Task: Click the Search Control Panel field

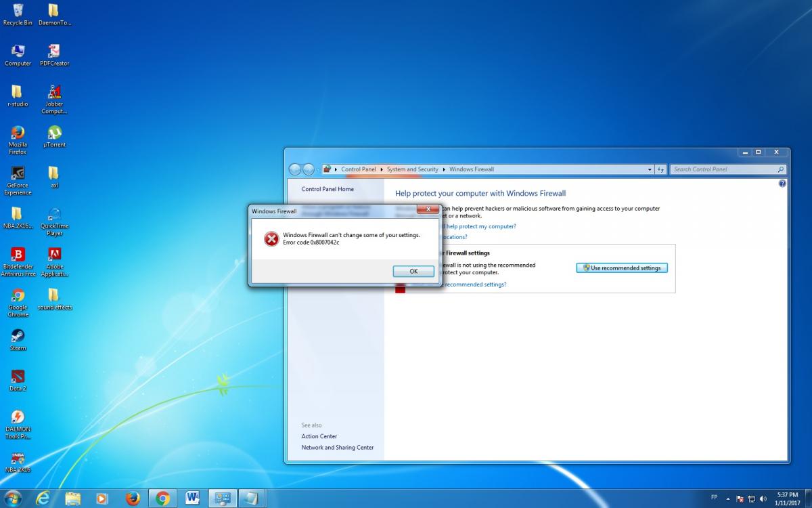Action: [728, 169]
